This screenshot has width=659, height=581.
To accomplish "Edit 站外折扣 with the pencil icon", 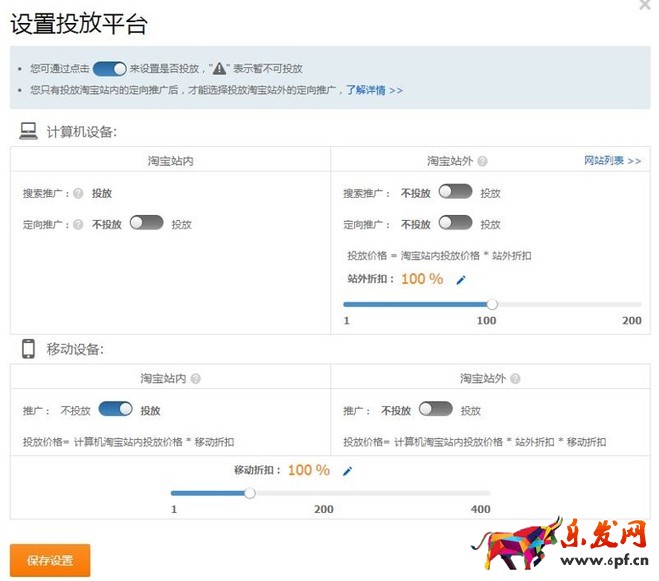I will [461, 280].
